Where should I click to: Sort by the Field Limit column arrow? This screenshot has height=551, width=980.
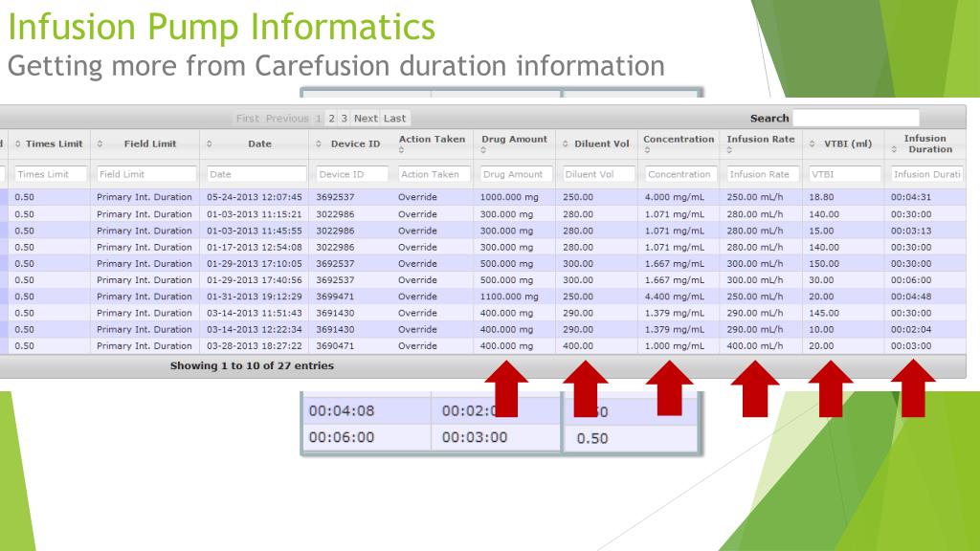(100, 143)
